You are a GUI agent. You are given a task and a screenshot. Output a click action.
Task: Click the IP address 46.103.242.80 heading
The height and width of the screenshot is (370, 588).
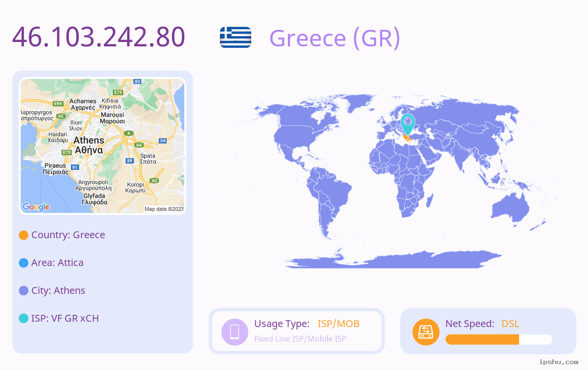(x=99, y=37)
